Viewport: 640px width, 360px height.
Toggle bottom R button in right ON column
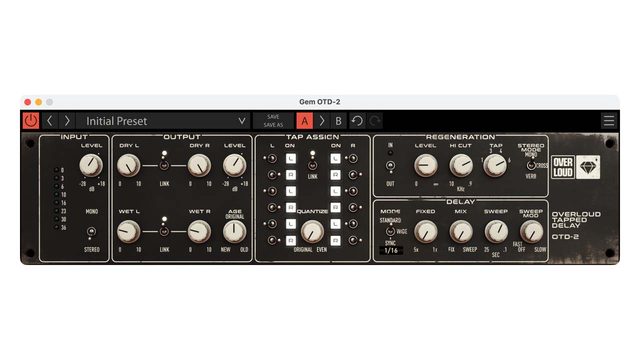(x=335, y=240)
